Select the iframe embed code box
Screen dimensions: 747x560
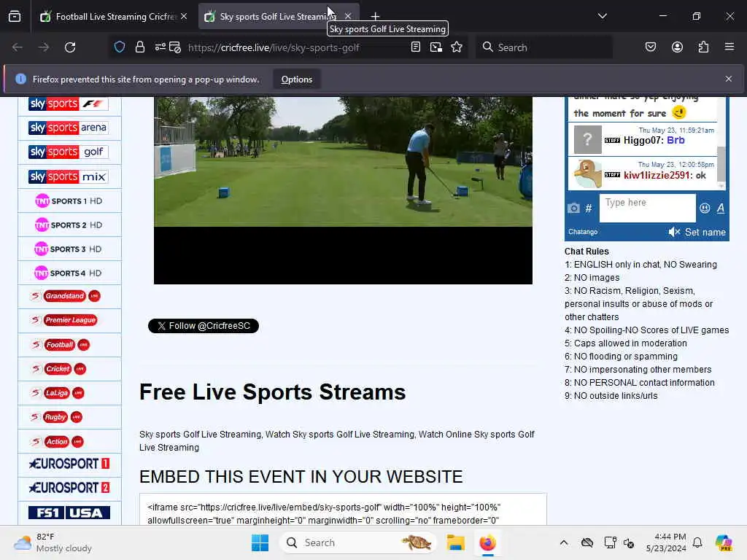343,510
